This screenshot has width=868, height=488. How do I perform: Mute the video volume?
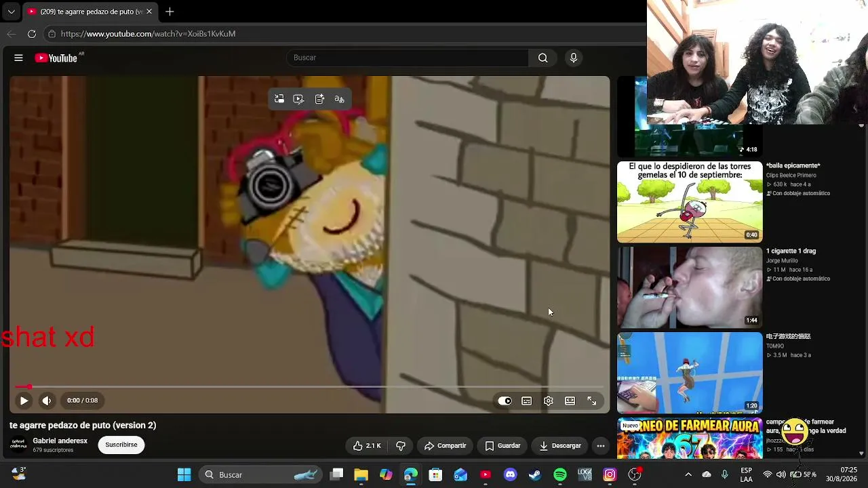[x=46, y=401]
